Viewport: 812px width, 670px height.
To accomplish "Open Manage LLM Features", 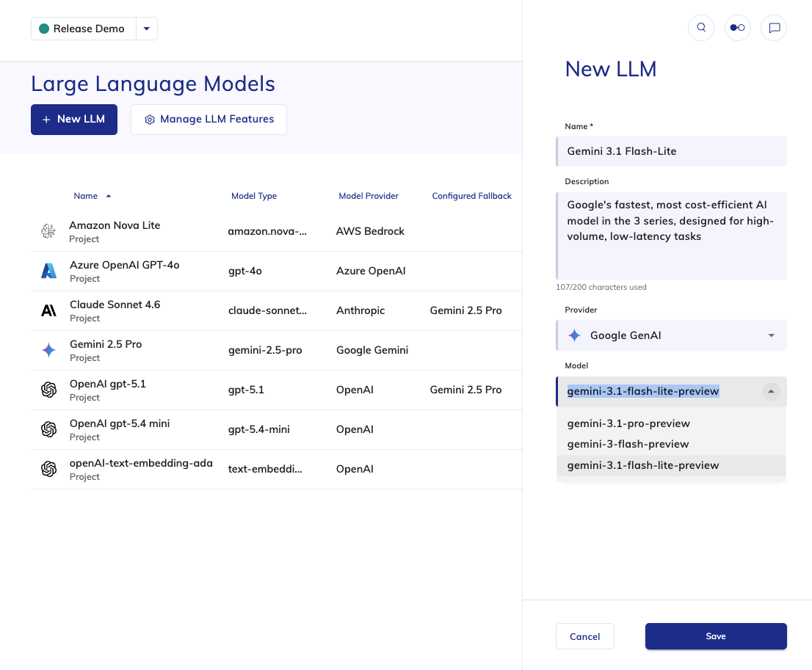I will (209, 120).
